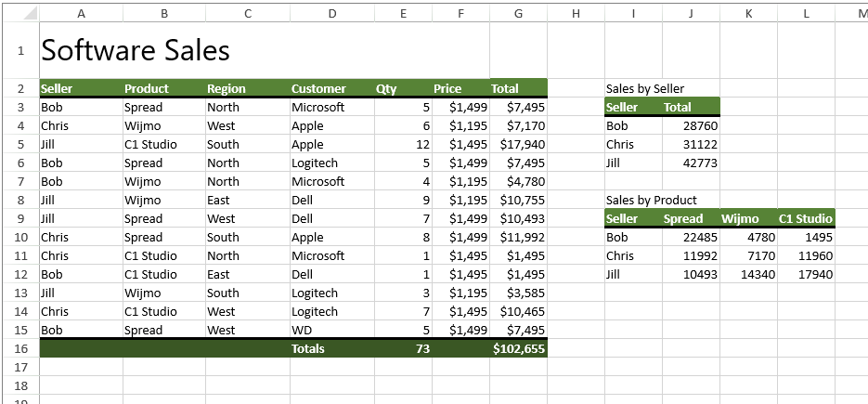Select row header 16
The height and width of the screenshot is (404, 868).
[20, 348]
